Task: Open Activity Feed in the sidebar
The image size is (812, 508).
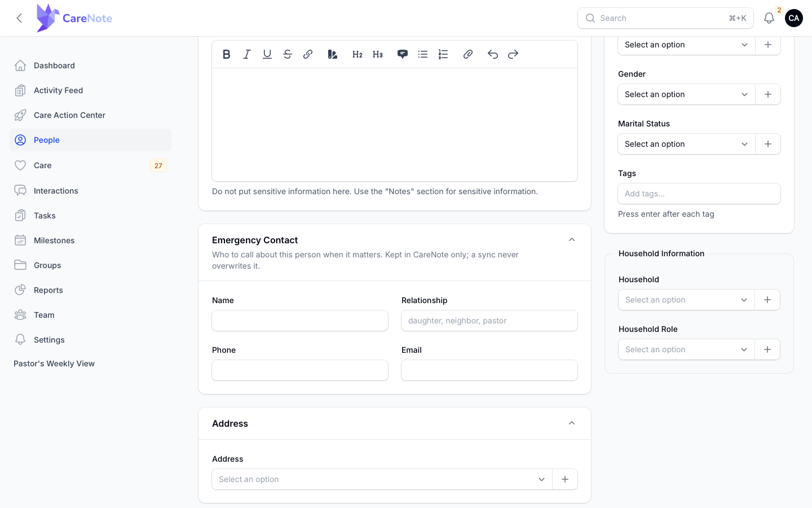Action: (x=90, y=90)
